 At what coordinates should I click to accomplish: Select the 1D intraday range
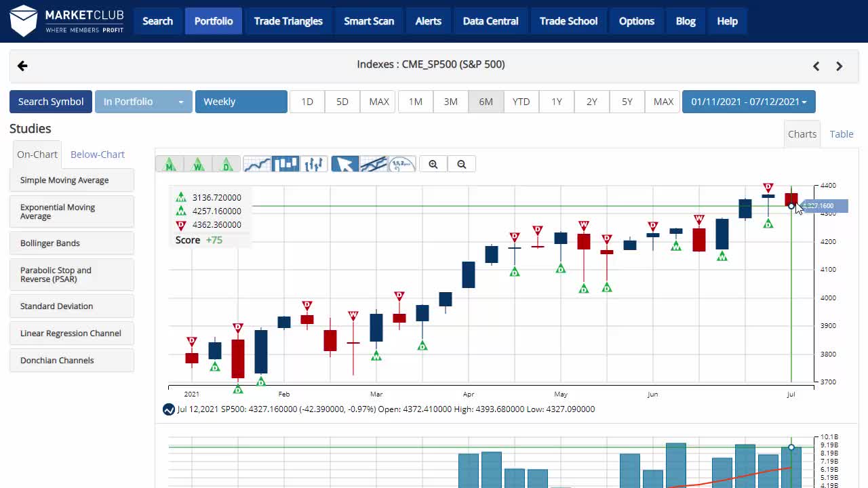coord(307,102)
